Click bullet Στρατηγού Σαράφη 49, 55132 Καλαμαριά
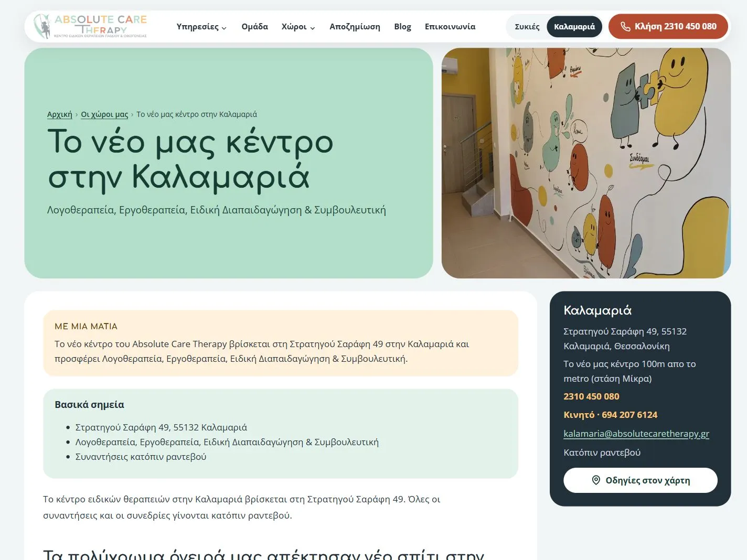This screenshot has height=560, width=747. pyautogui.click(x=161, y=427)
